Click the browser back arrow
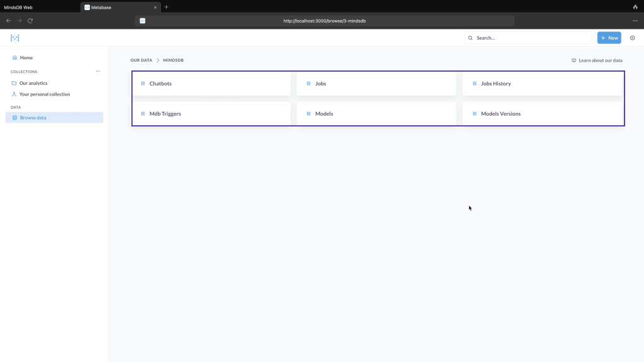The image size is (644, 362). tap(8, 21)
